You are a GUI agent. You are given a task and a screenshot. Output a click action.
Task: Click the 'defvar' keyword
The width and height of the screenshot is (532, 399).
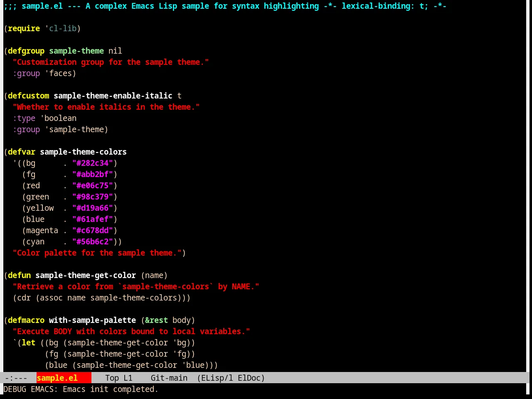tap(22, 152)
